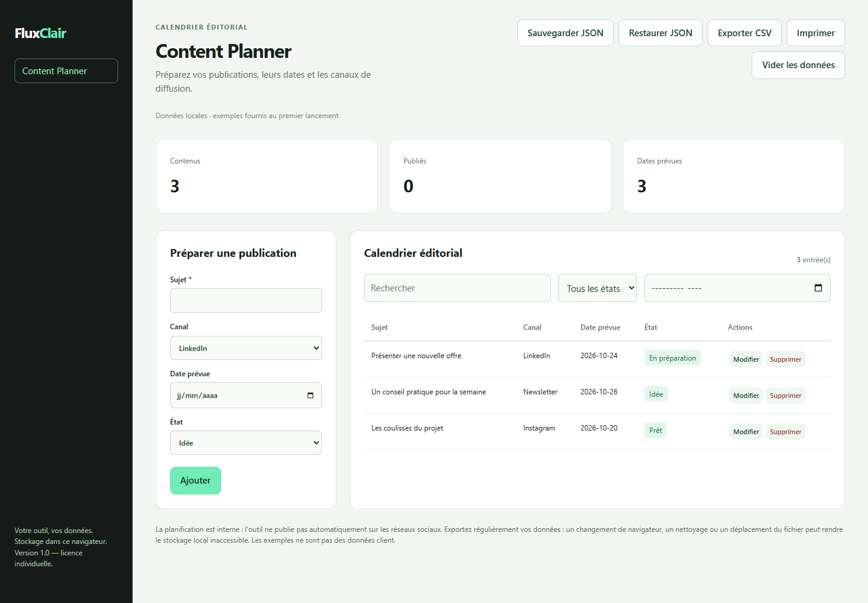Click the 'En préparation' status badge

tap(673, 358)
